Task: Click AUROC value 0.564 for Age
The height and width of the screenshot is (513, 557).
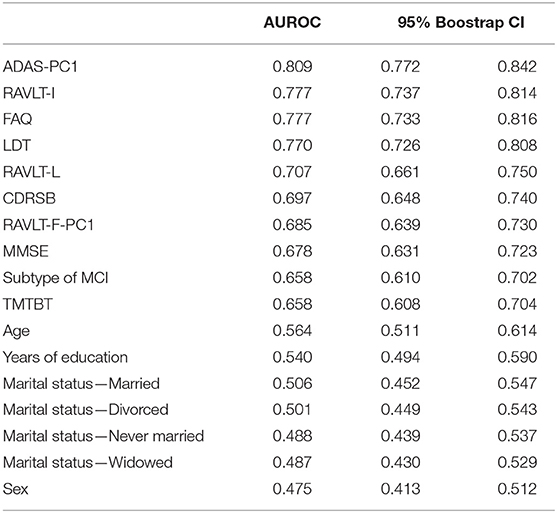Action: 292,331
